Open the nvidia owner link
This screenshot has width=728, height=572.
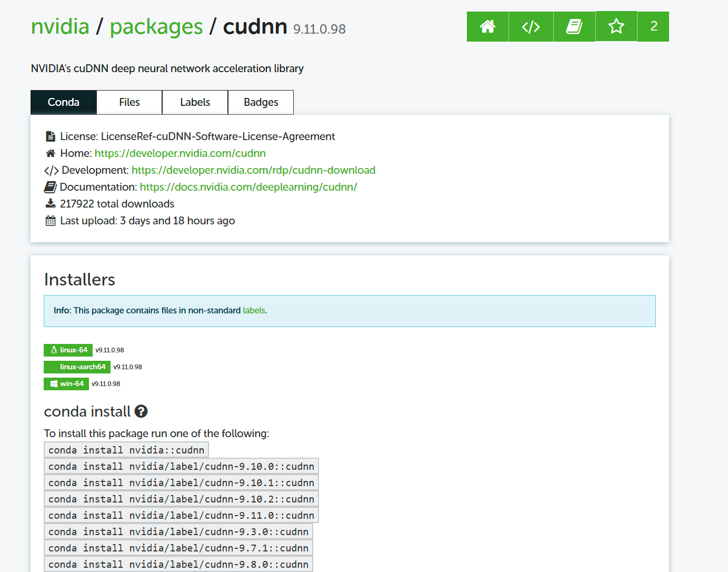[59, 26]
